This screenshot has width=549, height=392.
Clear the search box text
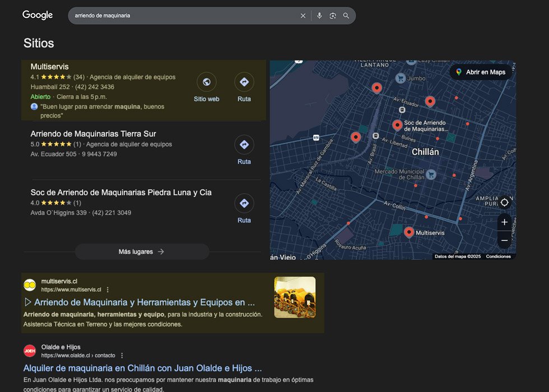303,16
